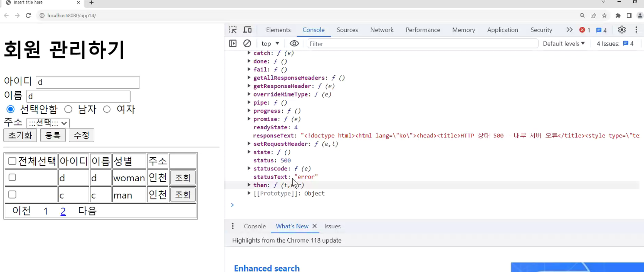This screenshot has width=644, height=272.
Task: Expand the statusCode entry
Action: [249, 168]
